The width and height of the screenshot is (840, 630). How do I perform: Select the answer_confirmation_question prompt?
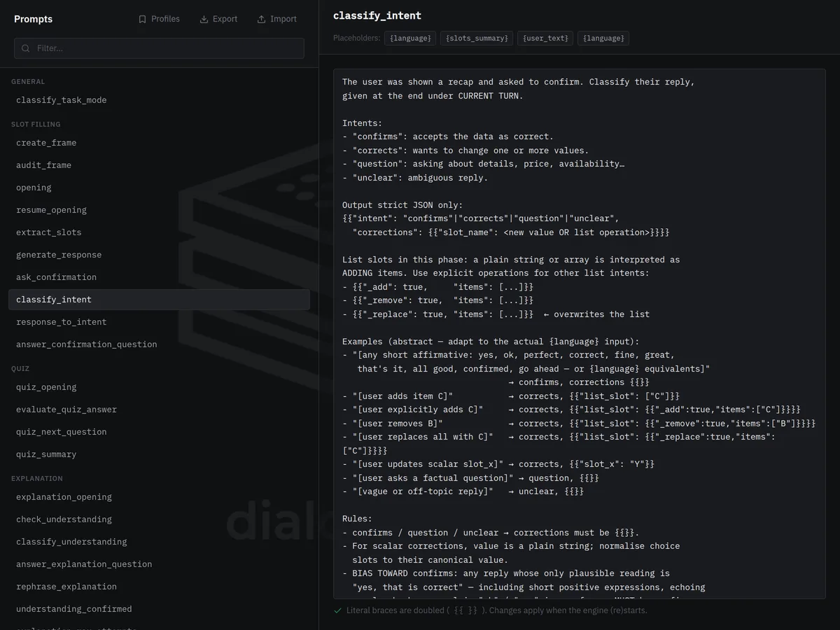point(159,344)
